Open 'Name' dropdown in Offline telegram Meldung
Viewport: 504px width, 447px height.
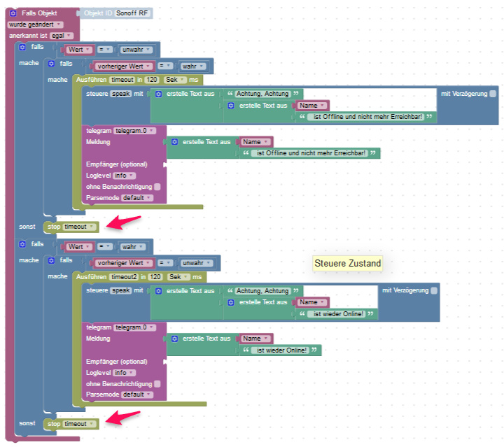pyautogui.click(x=256, y=142)
